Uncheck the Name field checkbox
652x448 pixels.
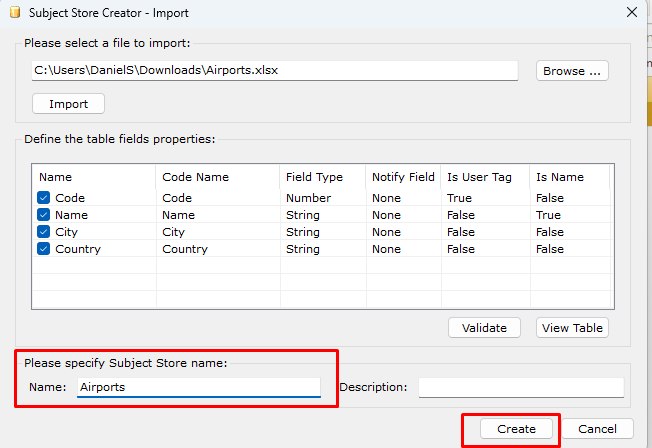pyautogui.click(x=43, y=215)
